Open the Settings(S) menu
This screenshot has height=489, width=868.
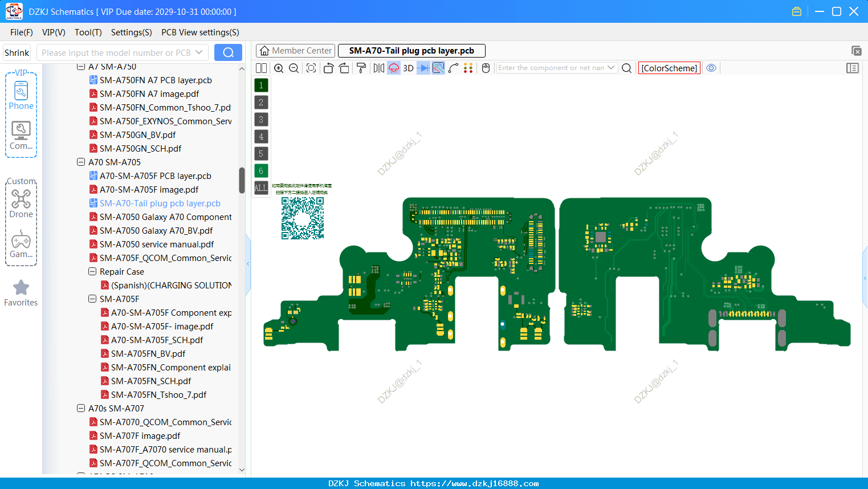(132, 32)
